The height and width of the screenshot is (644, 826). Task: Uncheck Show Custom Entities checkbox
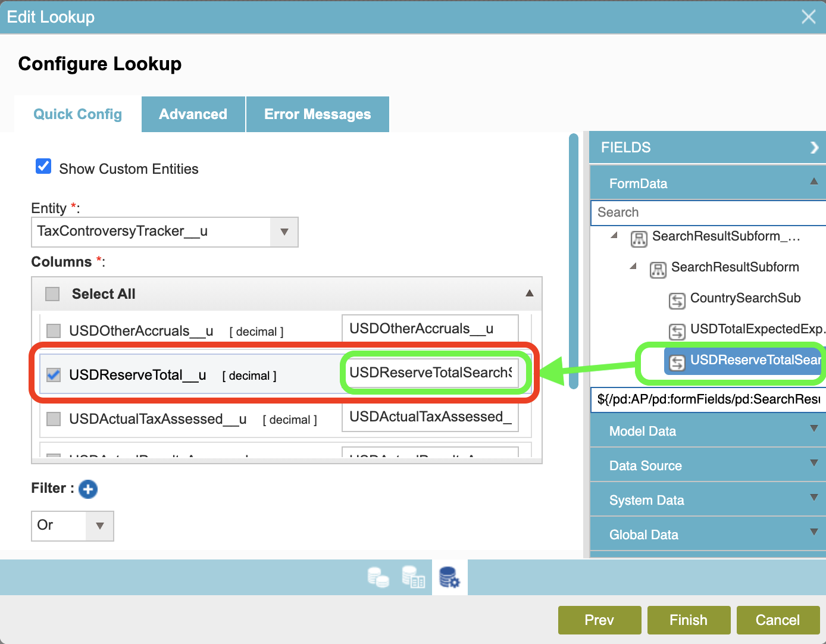(43, 166)
